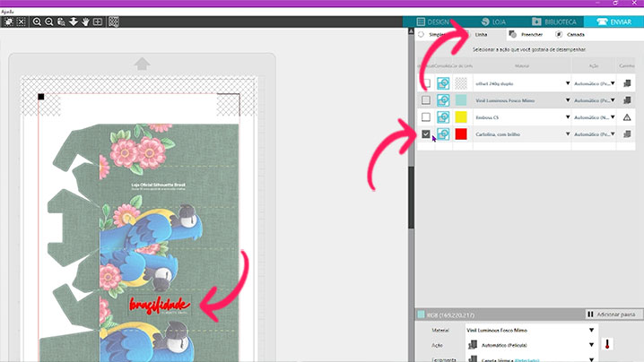Select the Camada tab label
This screenshot has height=362, width=644.
(x=576, y=34)
